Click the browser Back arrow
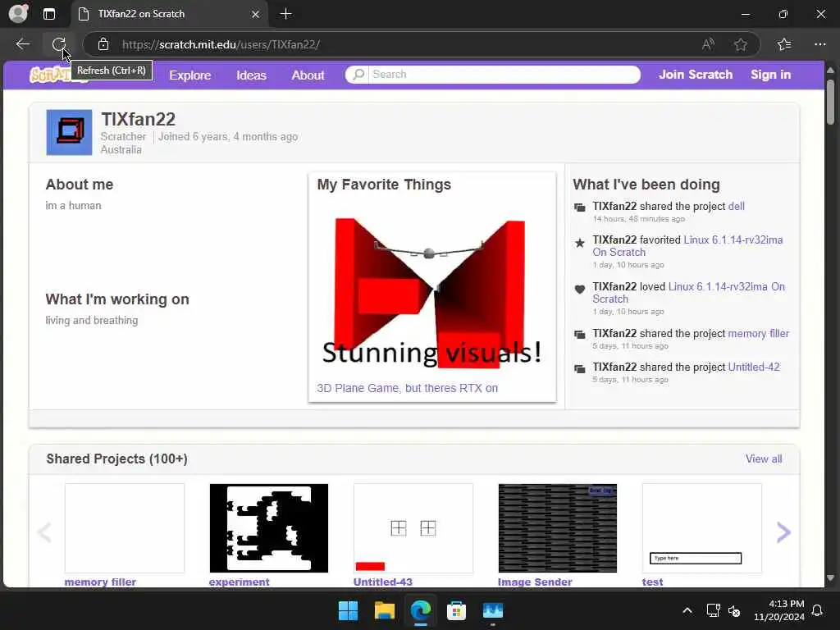Screen dimensions: 840x630 (x=22, y=44)
